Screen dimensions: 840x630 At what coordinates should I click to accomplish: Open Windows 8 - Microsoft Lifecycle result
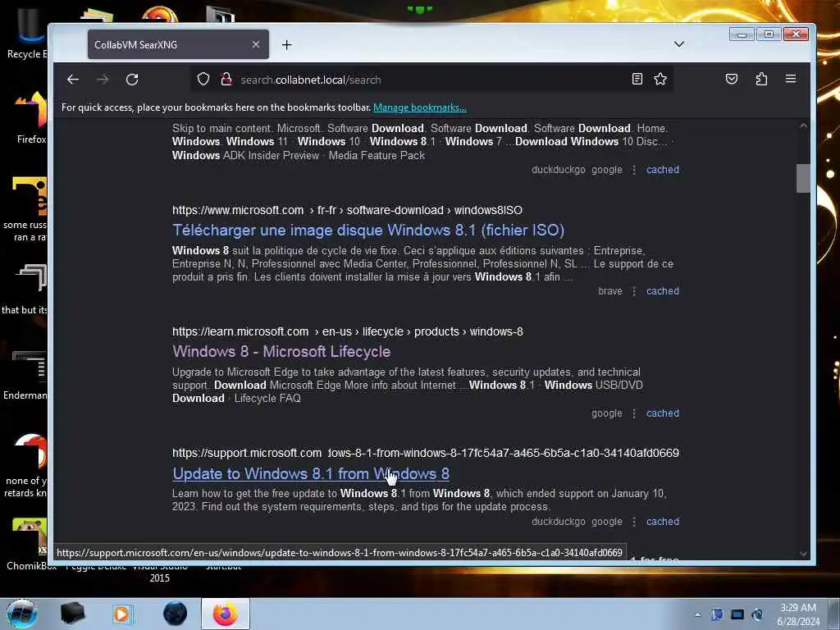click(x=281, y=351)
